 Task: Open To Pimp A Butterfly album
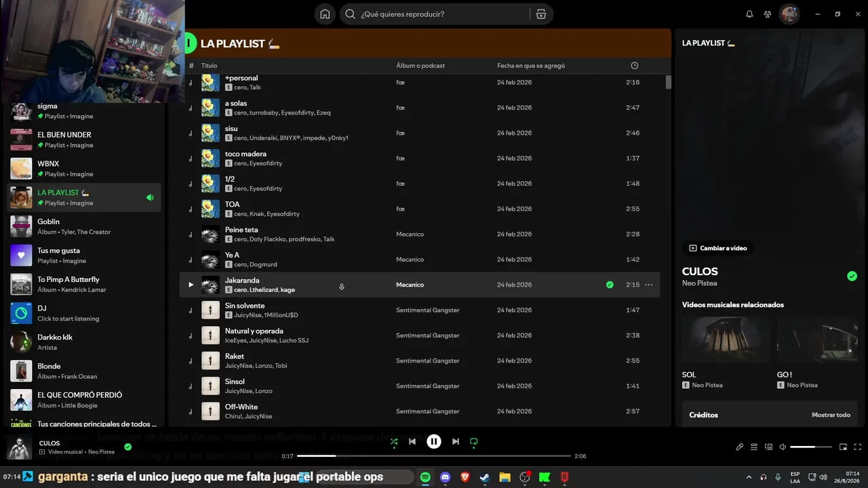pyautogui.click(x=85, y=284)
